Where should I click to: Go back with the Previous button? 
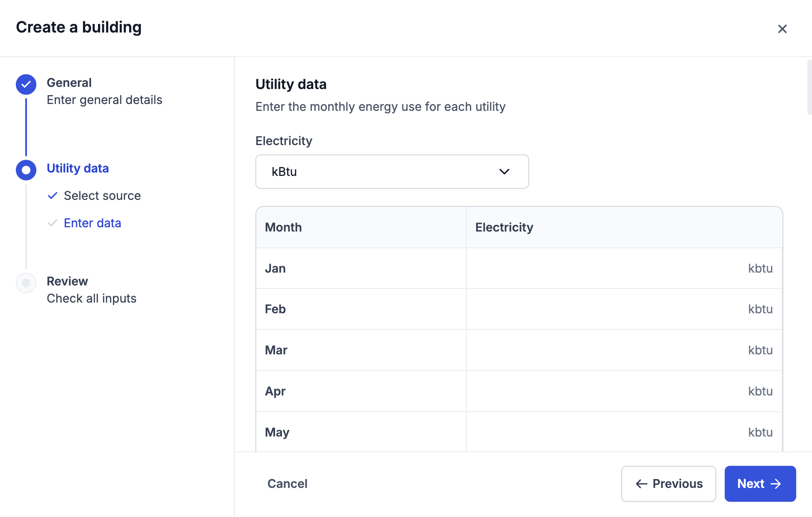pyautogui.click(x=668, y=484)
